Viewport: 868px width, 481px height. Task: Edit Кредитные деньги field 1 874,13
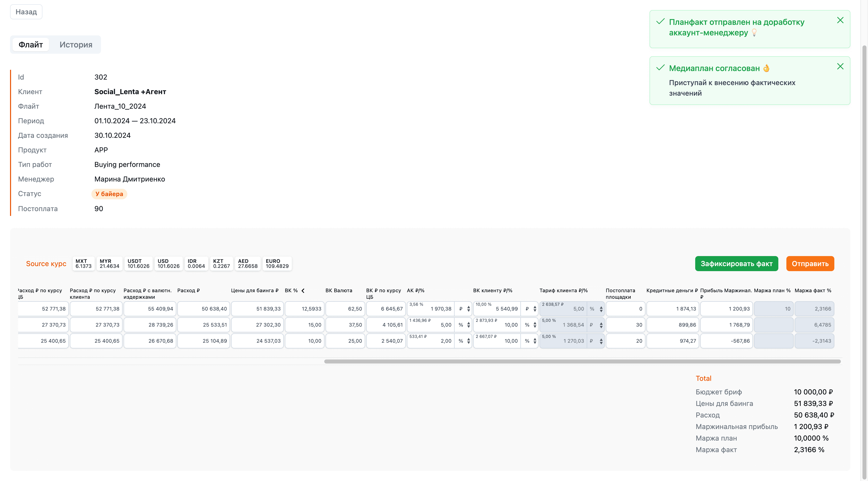click(x=673, y=309)
